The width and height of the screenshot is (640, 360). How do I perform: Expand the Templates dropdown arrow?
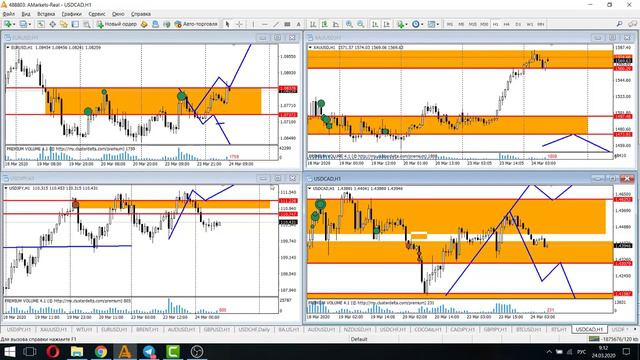438,24
